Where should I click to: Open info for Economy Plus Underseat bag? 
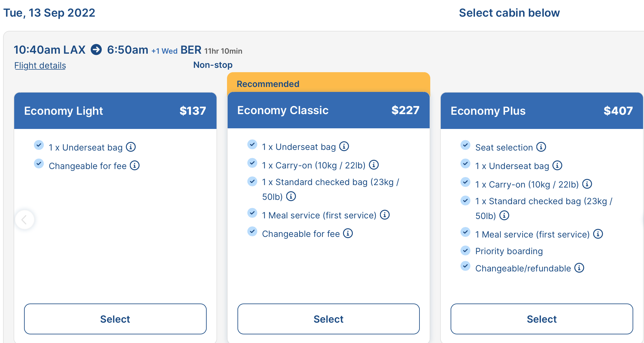pyautogui.click(x=557, y=165)
